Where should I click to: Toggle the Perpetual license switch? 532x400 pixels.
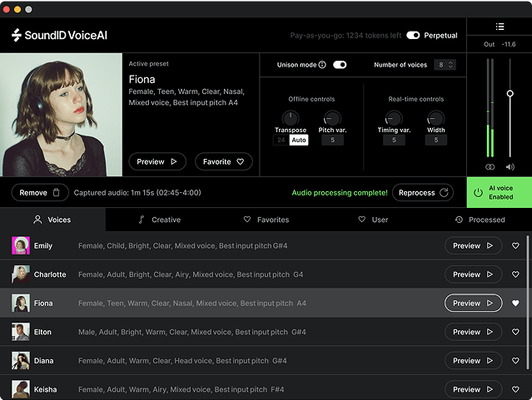(x=413, y=36)
